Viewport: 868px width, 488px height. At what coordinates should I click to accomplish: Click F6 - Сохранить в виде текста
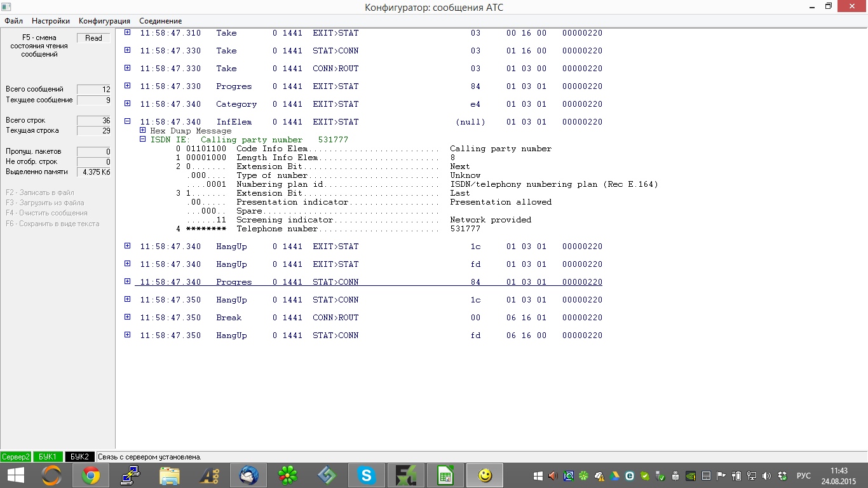tap(53, 224)
